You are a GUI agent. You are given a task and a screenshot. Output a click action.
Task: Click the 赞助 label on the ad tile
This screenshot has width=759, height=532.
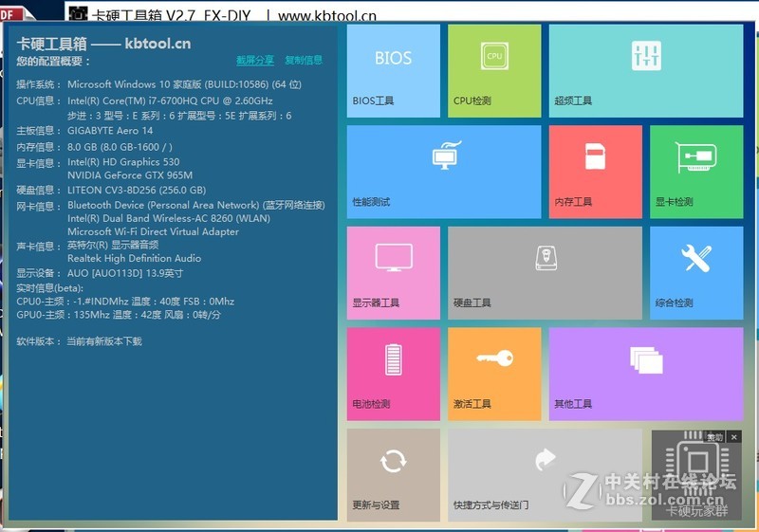714,437
